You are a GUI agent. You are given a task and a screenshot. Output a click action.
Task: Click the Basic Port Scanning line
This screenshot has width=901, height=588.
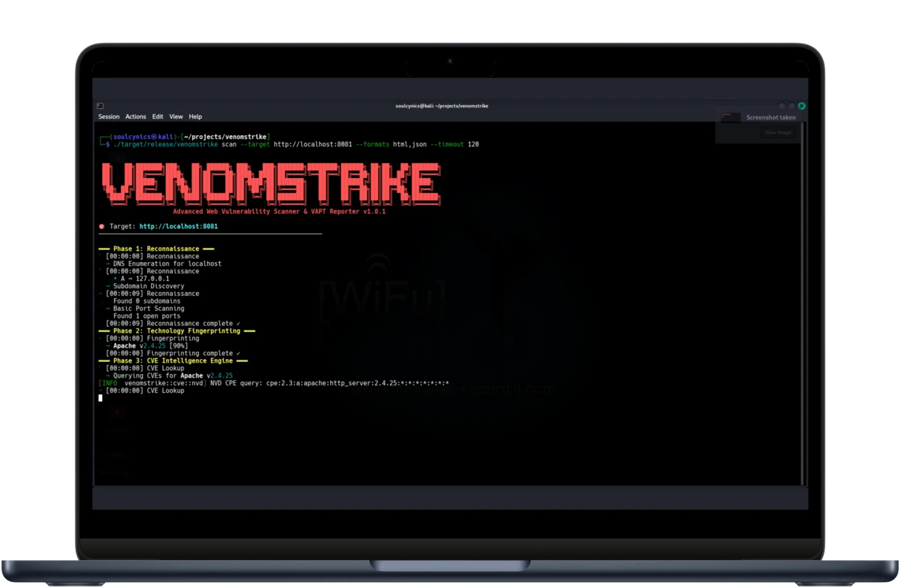[x=145, y=309]
